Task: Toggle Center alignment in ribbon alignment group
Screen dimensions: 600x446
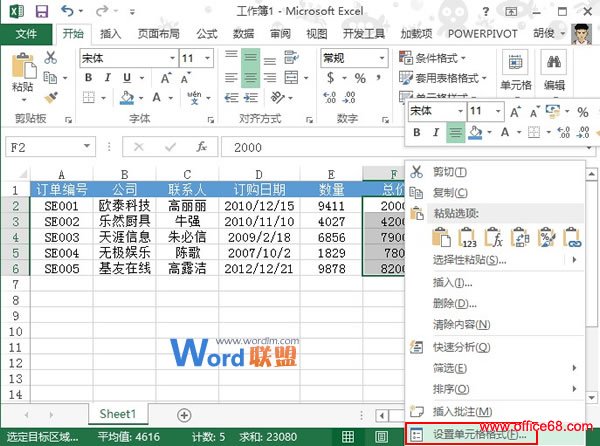Action: (251, 78)
